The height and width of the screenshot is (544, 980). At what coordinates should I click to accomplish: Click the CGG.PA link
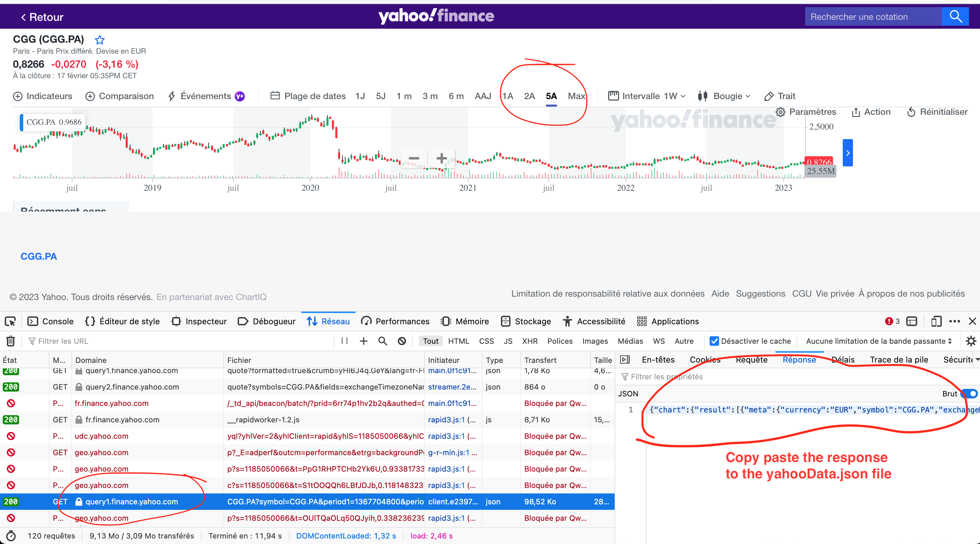point(39,256)
